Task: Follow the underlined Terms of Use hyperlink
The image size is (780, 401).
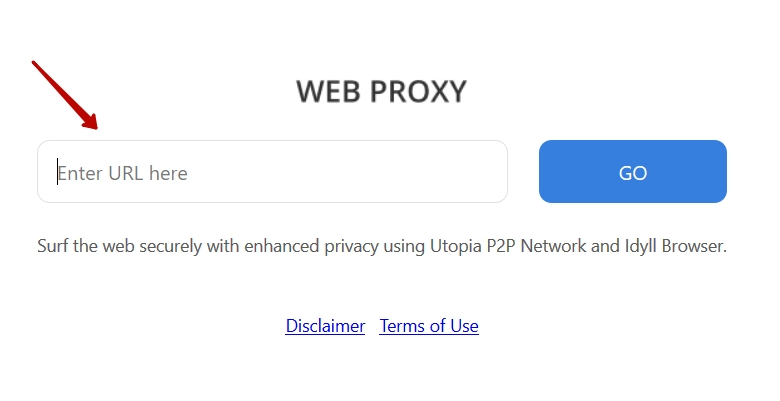Action: click(x=429, y=326)
